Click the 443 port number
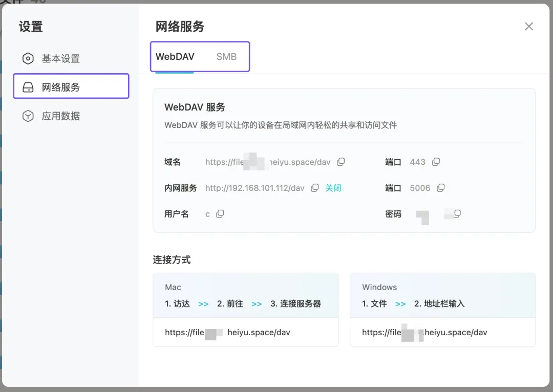553x392 pixels. coord(418,162)
